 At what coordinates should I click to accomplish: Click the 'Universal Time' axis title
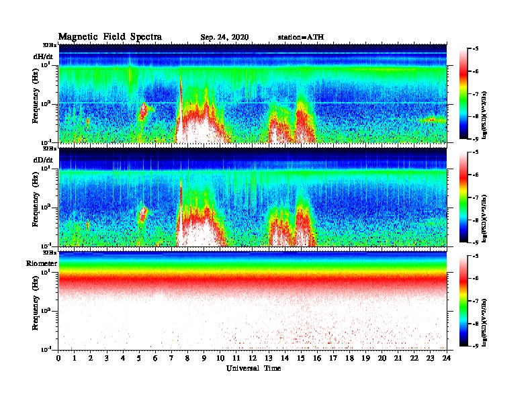click(253, 368)
